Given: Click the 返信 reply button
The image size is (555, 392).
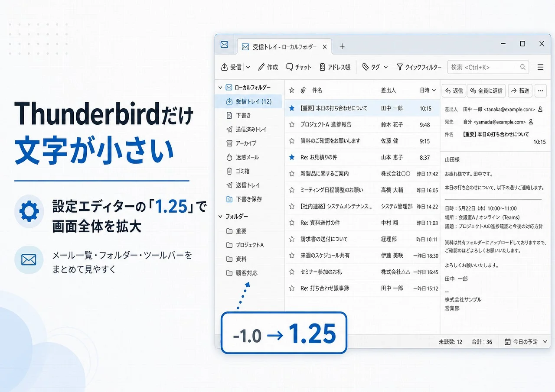Looking at the screenshot, I should click(x=454, y=91).
